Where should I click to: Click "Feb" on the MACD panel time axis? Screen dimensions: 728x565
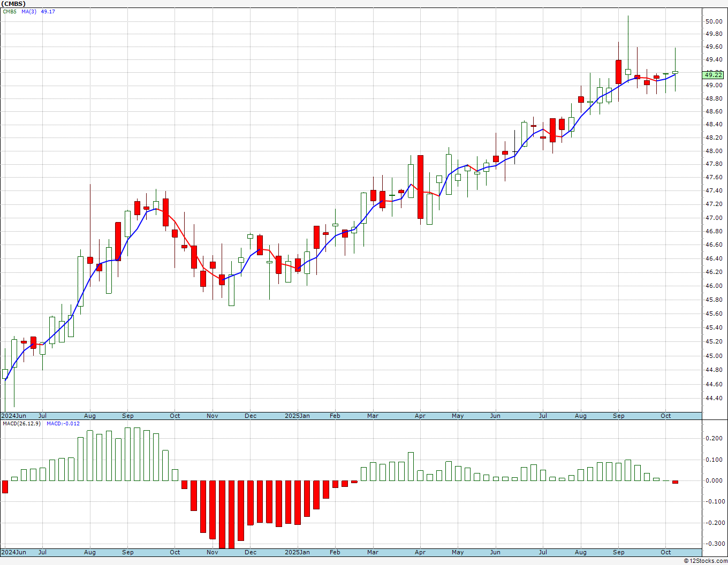(x=335, y=552)
